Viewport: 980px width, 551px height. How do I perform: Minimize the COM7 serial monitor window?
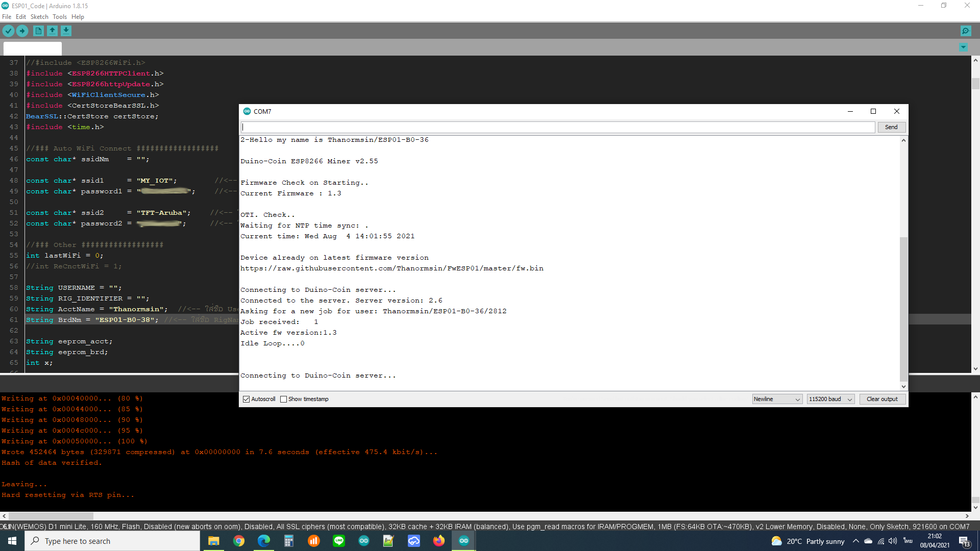850,111
